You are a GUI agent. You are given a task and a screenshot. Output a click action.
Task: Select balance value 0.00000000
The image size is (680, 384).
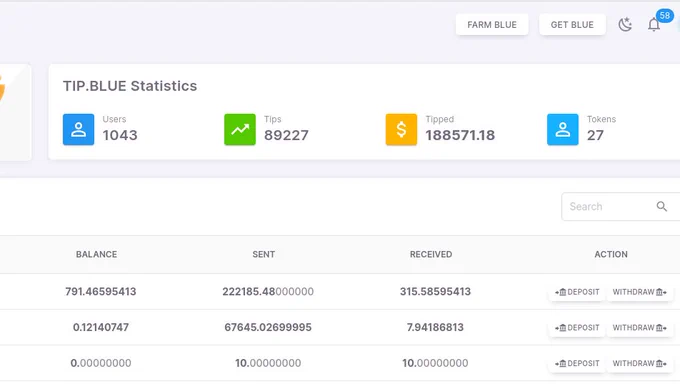point(101,363)
